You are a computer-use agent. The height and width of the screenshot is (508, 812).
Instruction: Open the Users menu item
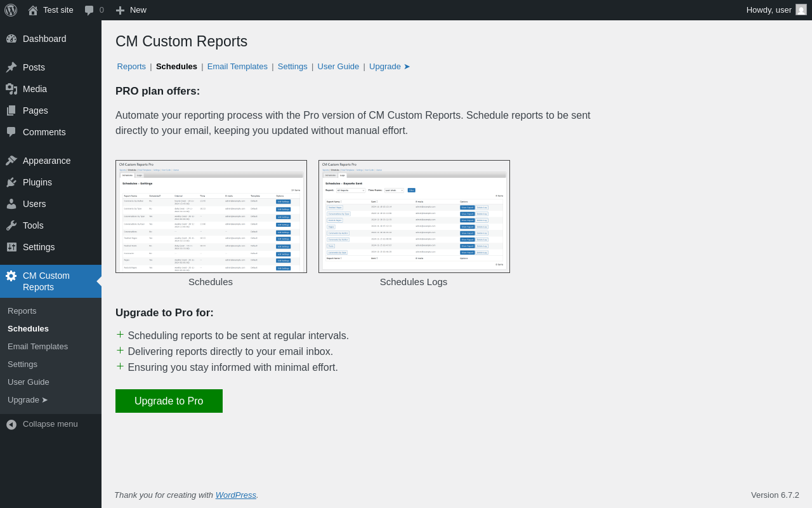click(x=34, y=204)
